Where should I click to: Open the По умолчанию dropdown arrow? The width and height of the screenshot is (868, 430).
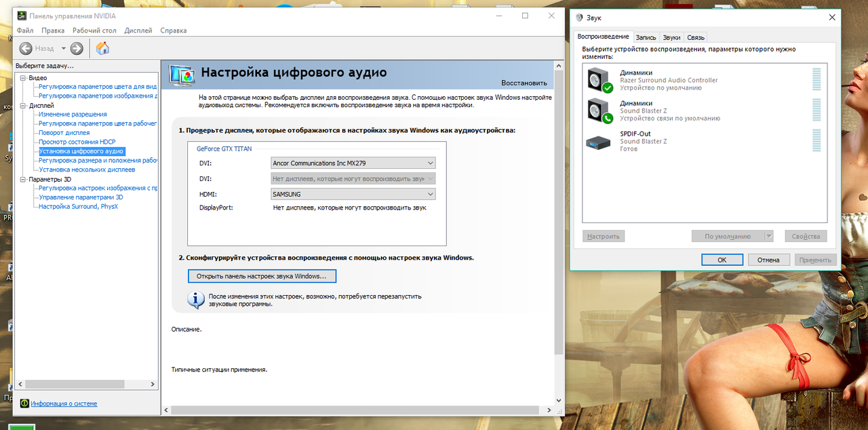tap(769, 237)
